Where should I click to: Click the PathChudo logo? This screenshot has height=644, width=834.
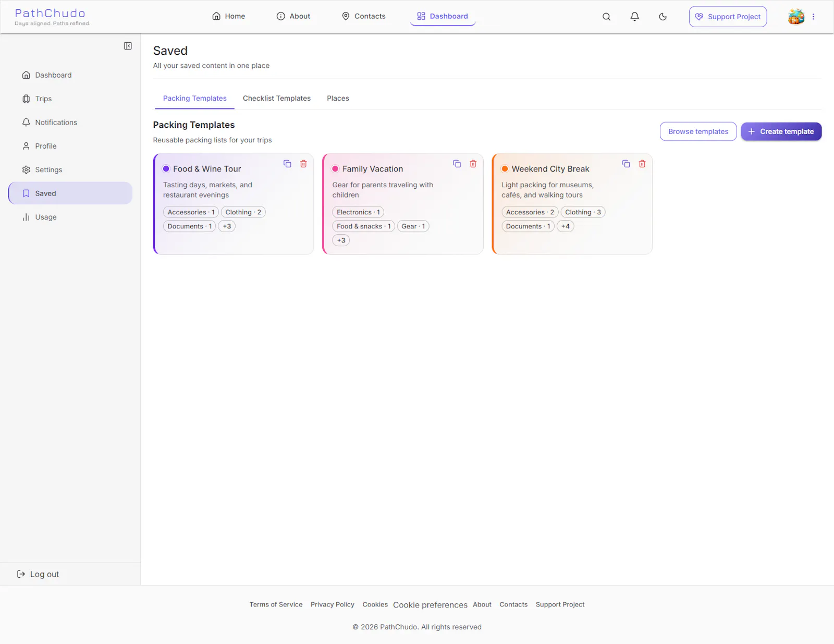(52, 17)
